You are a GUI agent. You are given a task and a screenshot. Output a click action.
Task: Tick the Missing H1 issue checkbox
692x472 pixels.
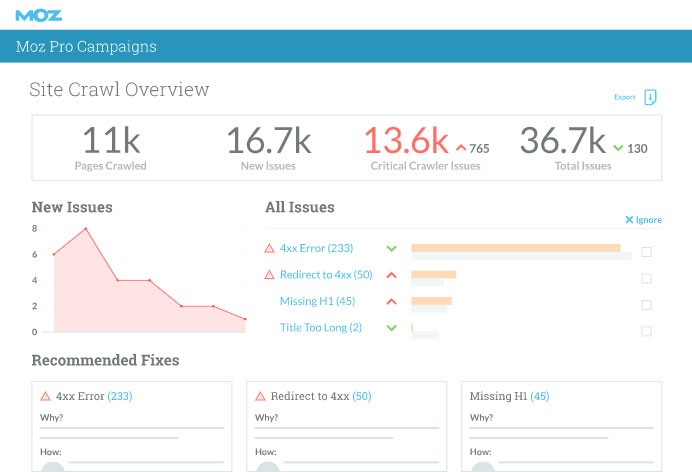tap(646, 305)
